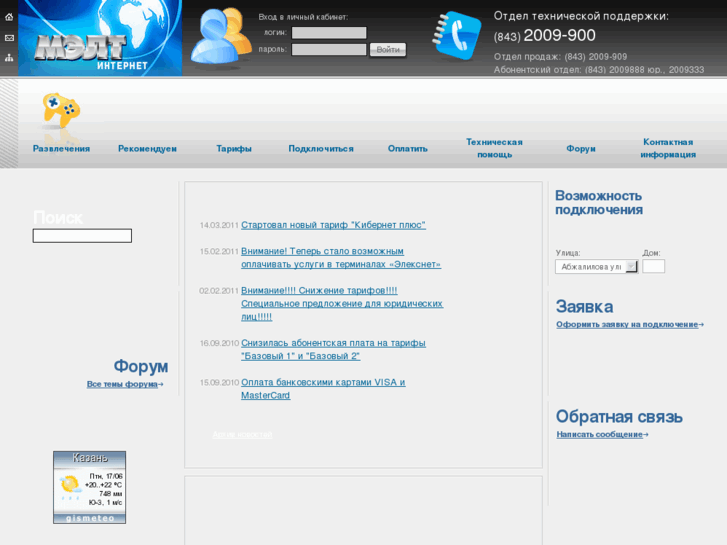This screenshot has height=545, width=727.
Task: Click the Заявка heading
Action: tap(584, 307)
